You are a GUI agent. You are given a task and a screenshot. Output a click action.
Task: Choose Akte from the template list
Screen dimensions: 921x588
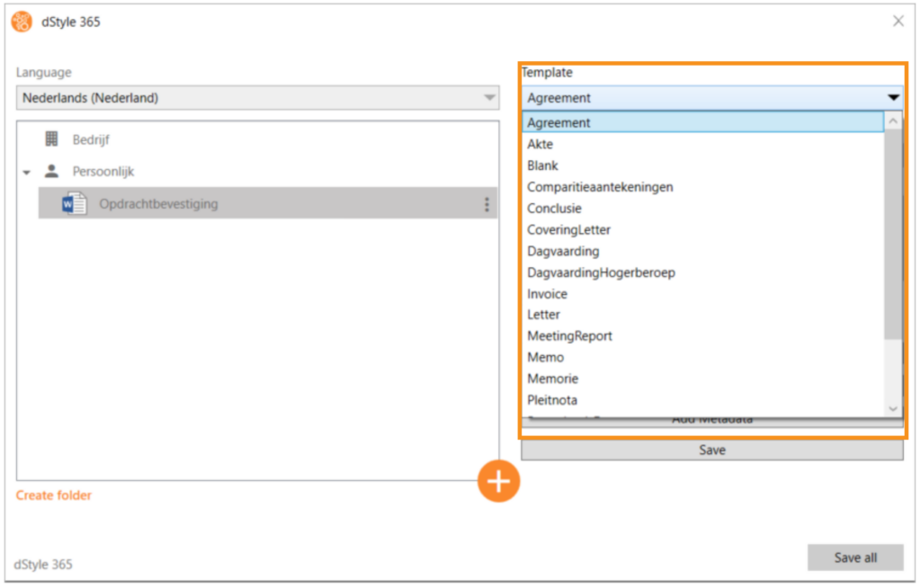click(x=703, y=144)
